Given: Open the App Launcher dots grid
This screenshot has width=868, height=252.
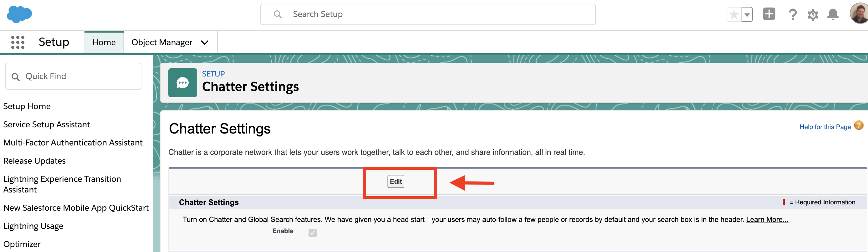Looking at the screenshot, I should [18, 42].
